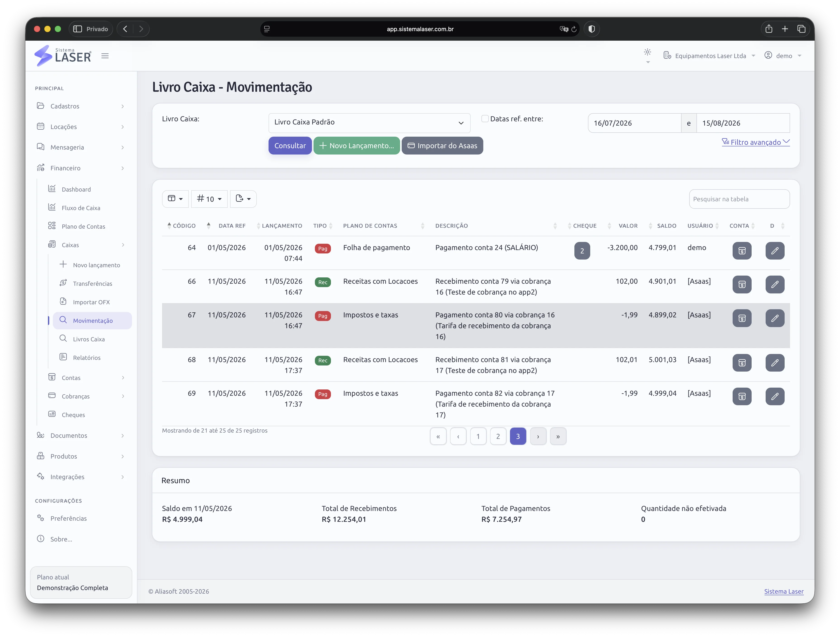The height and width of the screenshot is (637, 840).
Task: Jump to the first page with «
Action: 438,436
